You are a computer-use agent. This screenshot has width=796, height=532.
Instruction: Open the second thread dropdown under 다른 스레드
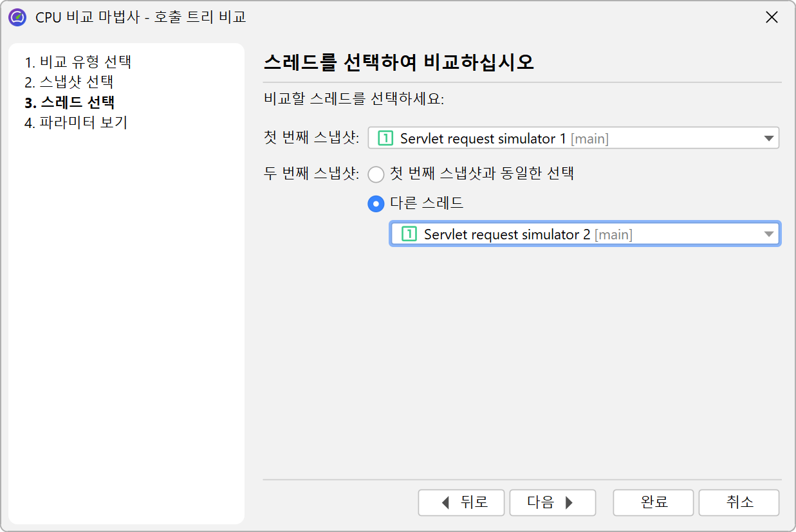[x=768, y=234]
